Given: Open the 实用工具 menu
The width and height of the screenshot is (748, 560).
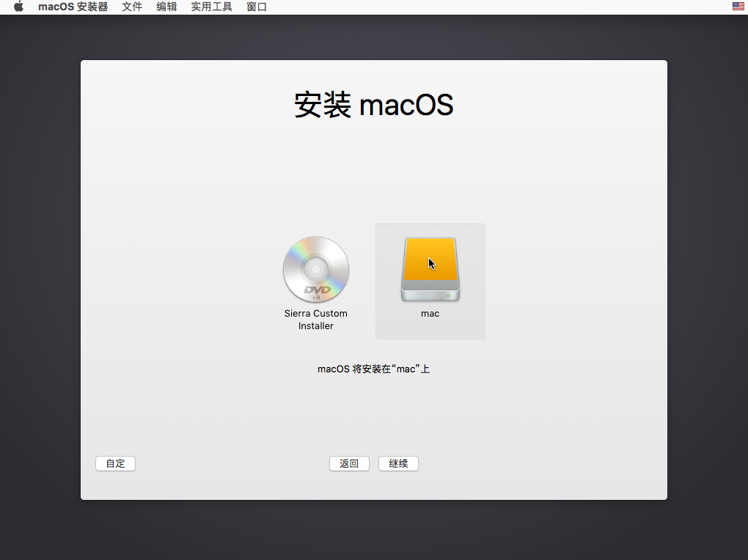Looking at the screenshot, I should pyautogui.click(x=211, y=7).
